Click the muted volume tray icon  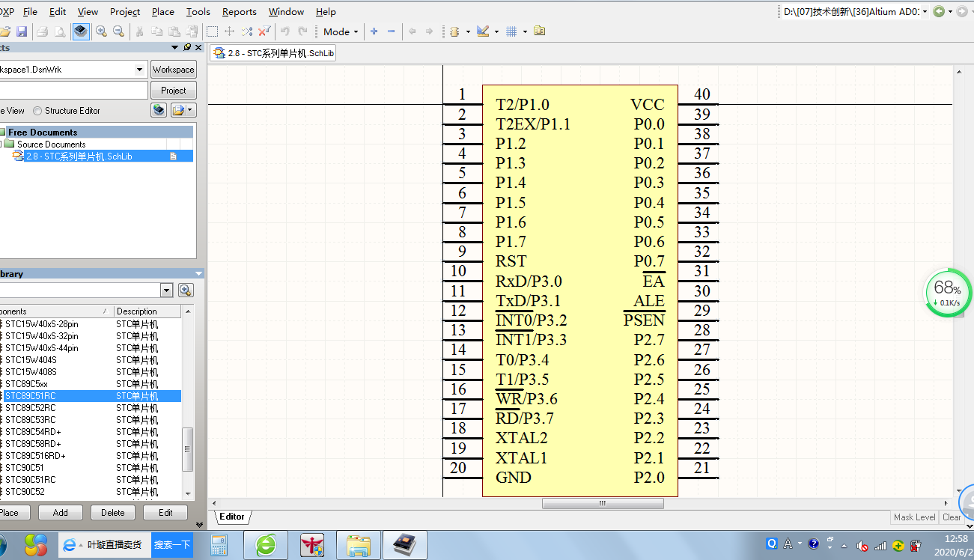tap(862, 545)
